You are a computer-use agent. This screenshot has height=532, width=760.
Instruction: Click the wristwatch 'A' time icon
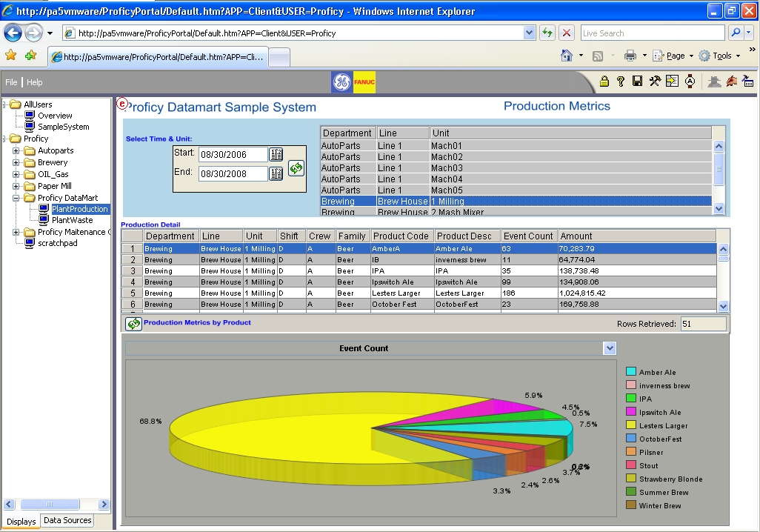pyautogui.click(x=690, y=81)
